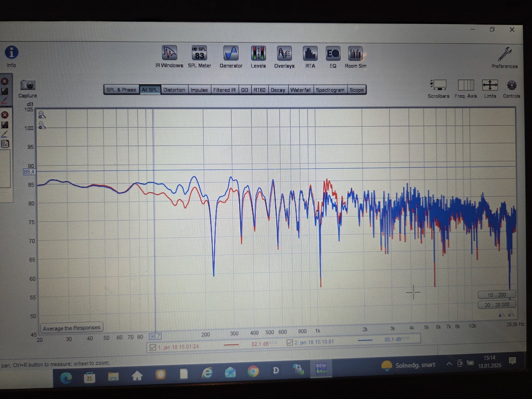Image resolution: width=532 pixels, height=399 pixels.
Task: Click the Capture camera icon
Action: tap(28, 85)
